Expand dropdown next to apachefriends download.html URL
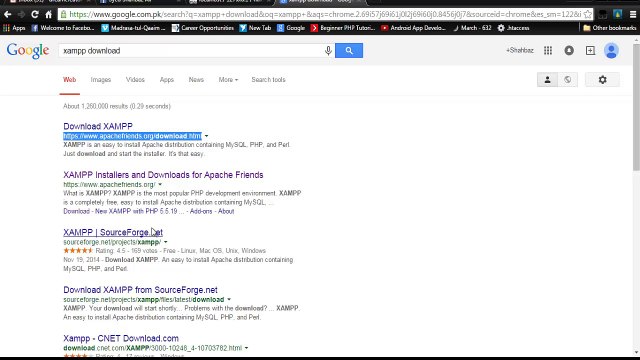The width and height of the screenshot is (640, 360). [206, 136]
